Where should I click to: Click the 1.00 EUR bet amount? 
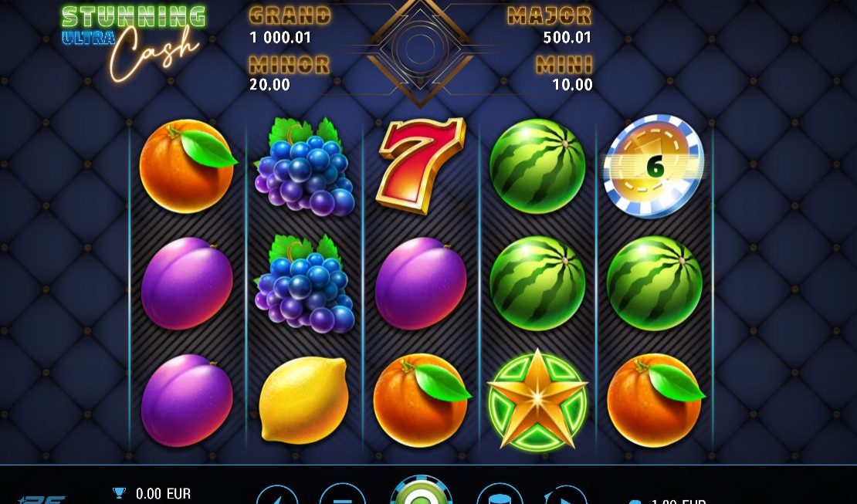679,501
